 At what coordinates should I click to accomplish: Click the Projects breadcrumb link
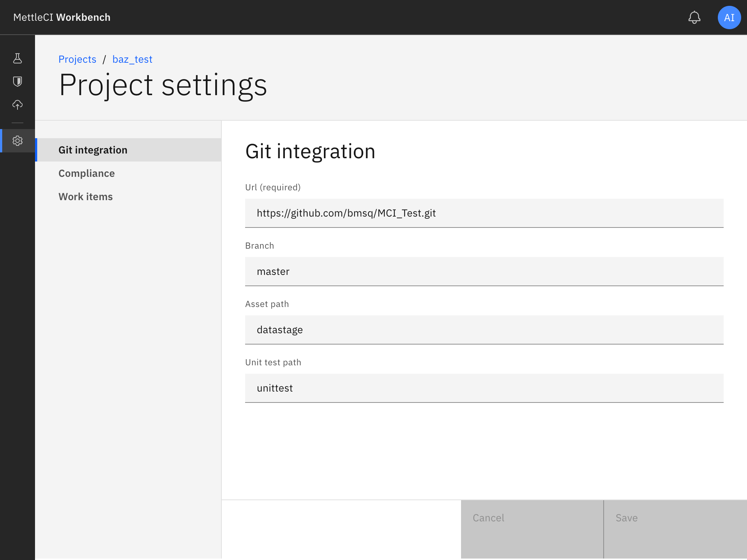pyautogui.click(x=77, y=59)
